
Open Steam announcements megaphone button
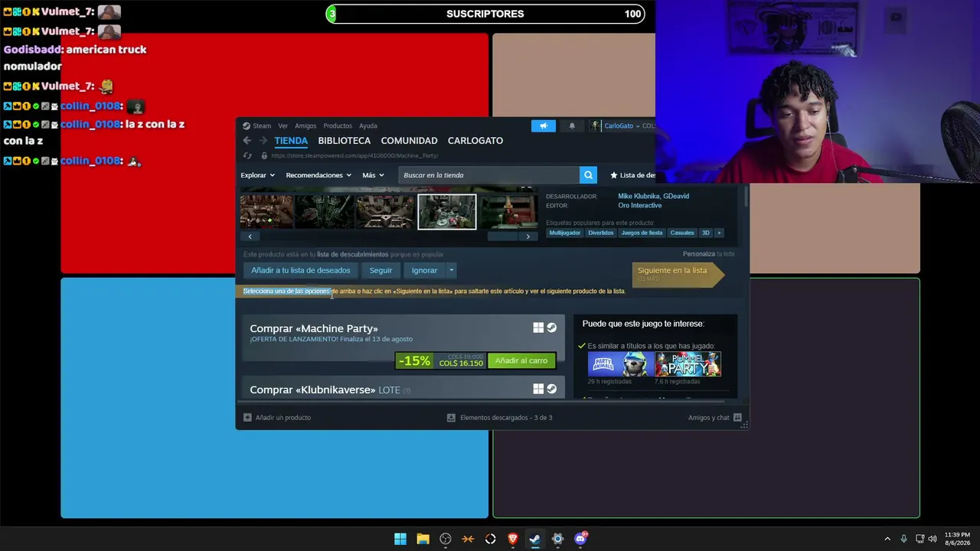(x=544, y=126)
